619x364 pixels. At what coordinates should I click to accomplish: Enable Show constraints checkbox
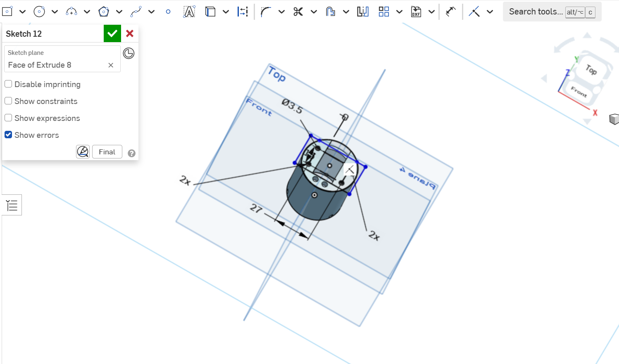coord(8,101)
